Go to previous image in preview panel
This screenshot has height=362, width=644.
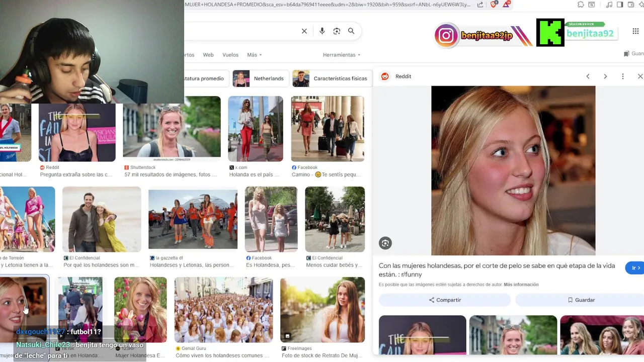(x=588, y=76)
